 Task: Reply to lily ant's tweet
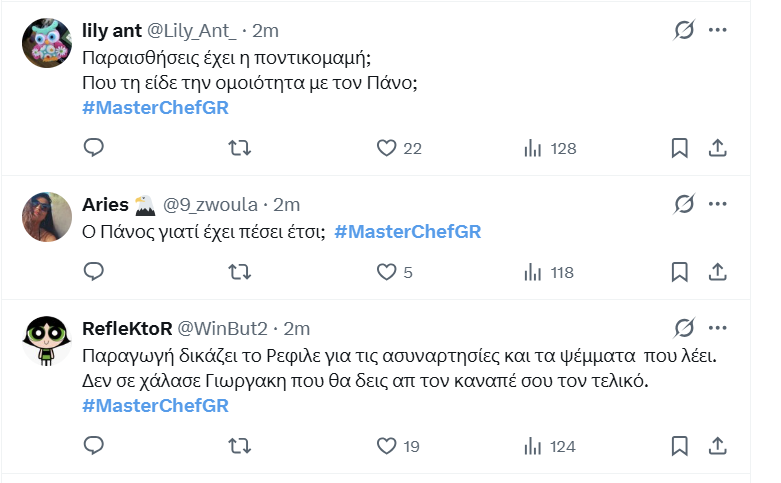94,148
